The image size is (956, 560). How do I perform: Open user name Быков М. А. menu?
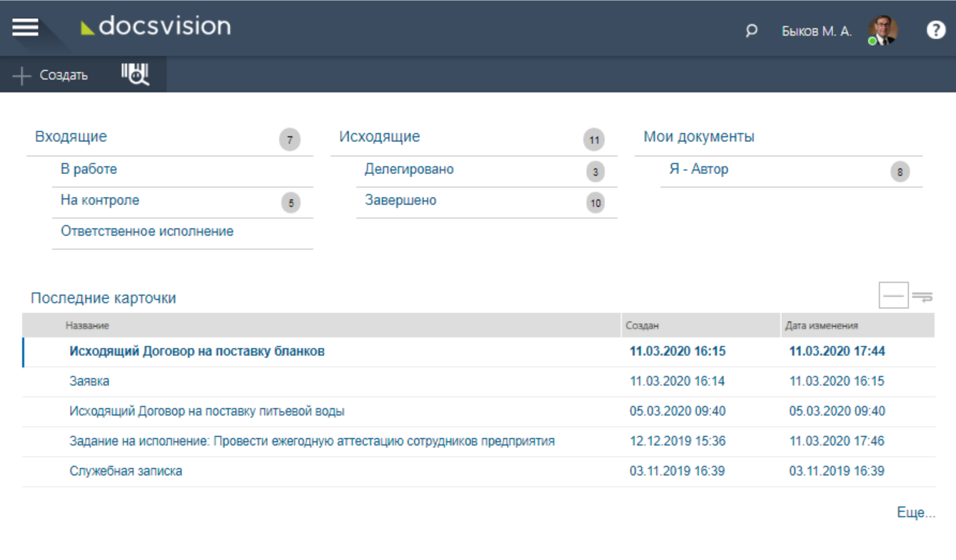[x=816, y=31]
